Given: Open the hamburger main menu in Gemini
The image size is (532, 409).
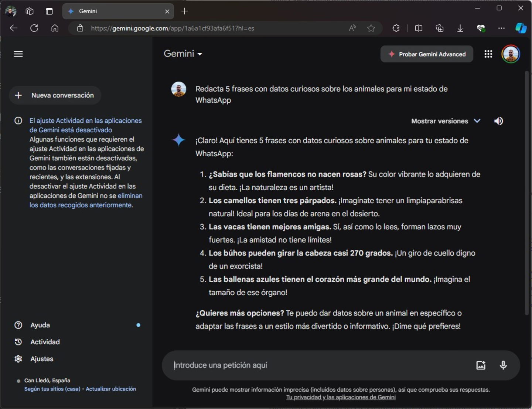Looking at the screenshot, I should click(18, 54).
